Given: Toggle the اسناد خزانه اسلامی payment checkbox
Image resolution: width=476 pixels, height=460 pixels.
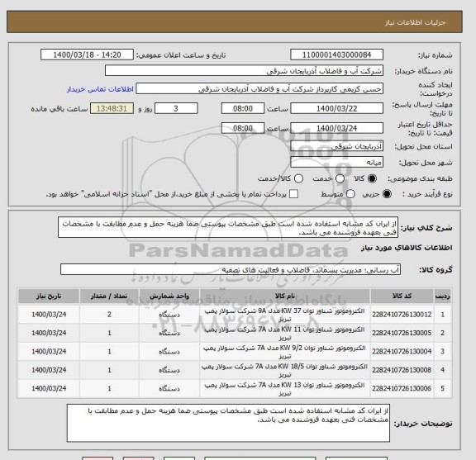Looking at the screenshot, I should pos(293,194).
